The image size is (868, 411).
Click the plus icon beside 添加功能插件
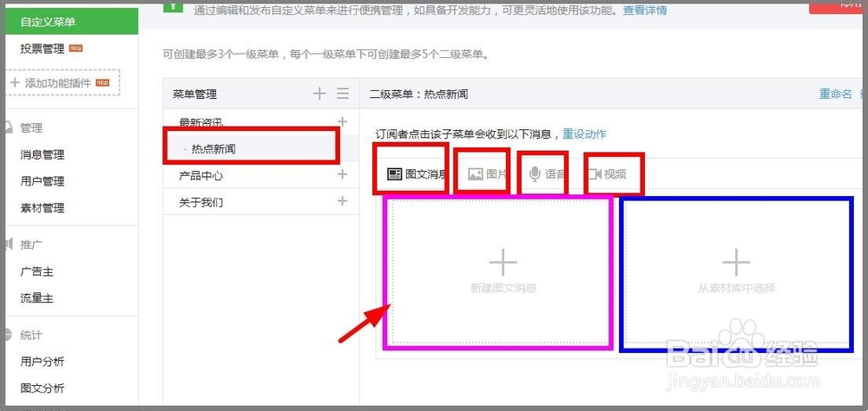[x=15, y=82]
